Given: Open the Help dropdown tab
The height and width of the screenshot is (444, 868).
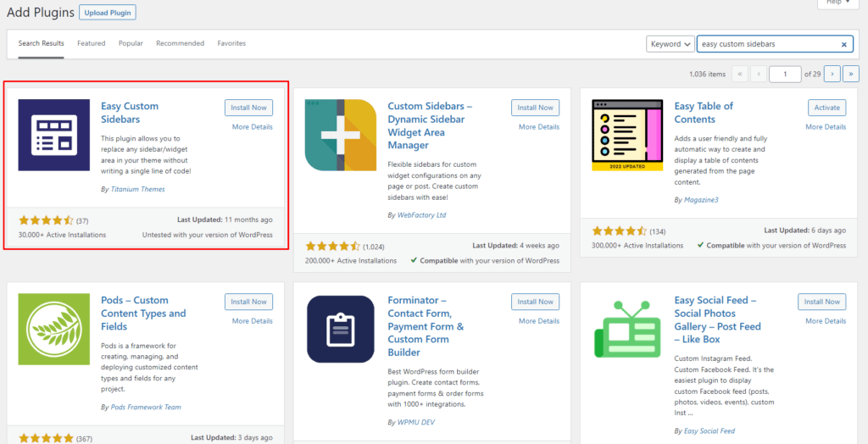Looking at the screenshot, I should [837, 3].
